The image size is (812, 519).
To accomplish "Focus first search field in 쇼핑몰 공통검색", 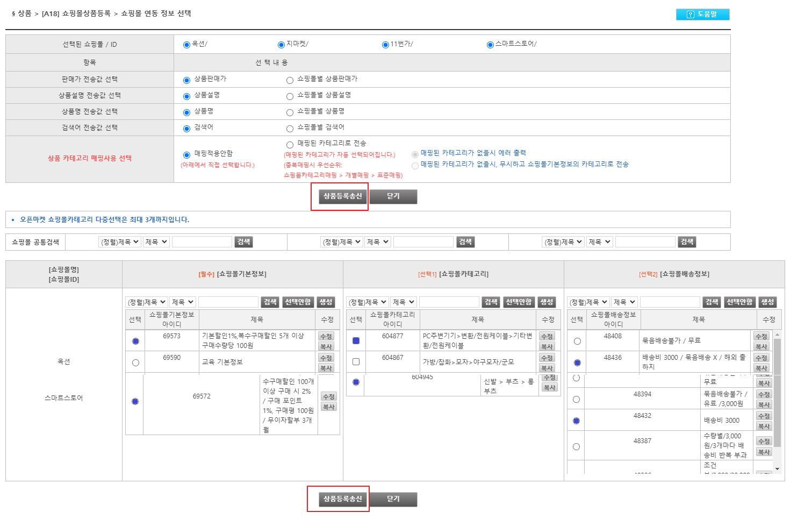I will click(202, 242).
